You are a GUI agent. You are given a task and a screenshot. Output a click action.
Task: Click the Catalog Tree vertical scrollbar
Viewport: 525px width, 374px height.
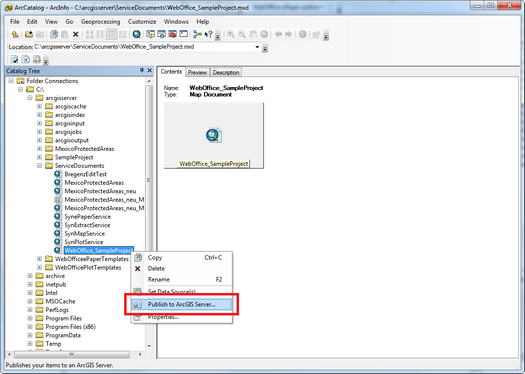click(149, 214)
